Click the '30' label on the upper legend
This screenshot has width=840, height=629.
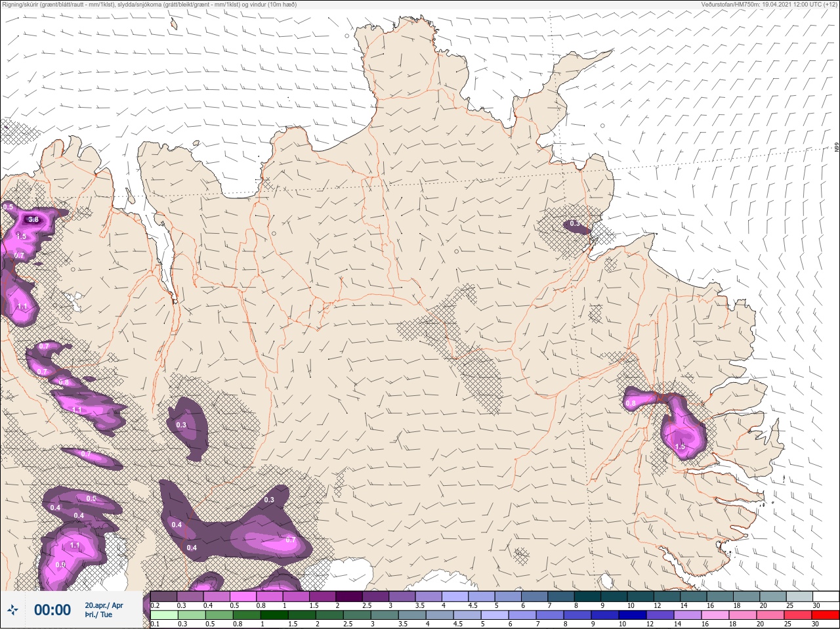coord(816,605)
